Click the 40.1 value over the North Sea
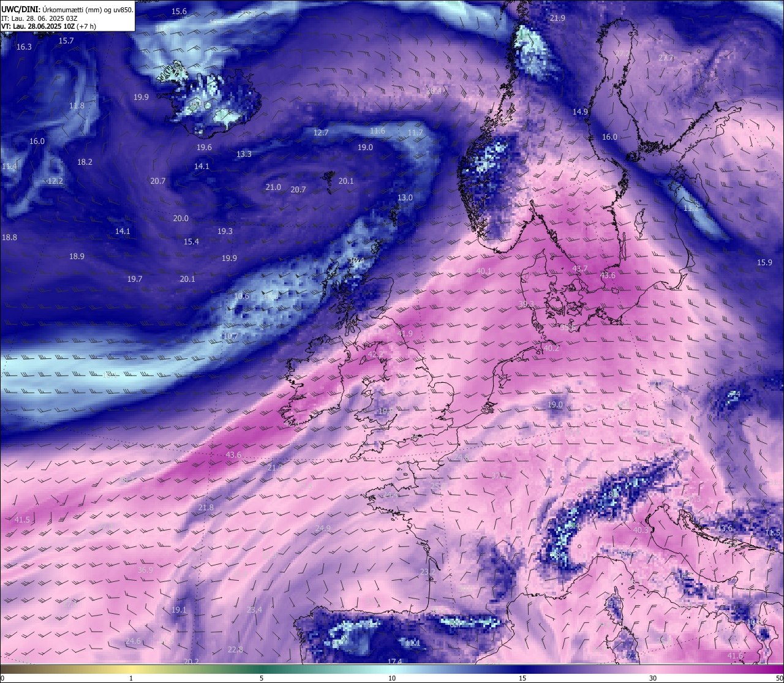 click(x=483, y=271)
